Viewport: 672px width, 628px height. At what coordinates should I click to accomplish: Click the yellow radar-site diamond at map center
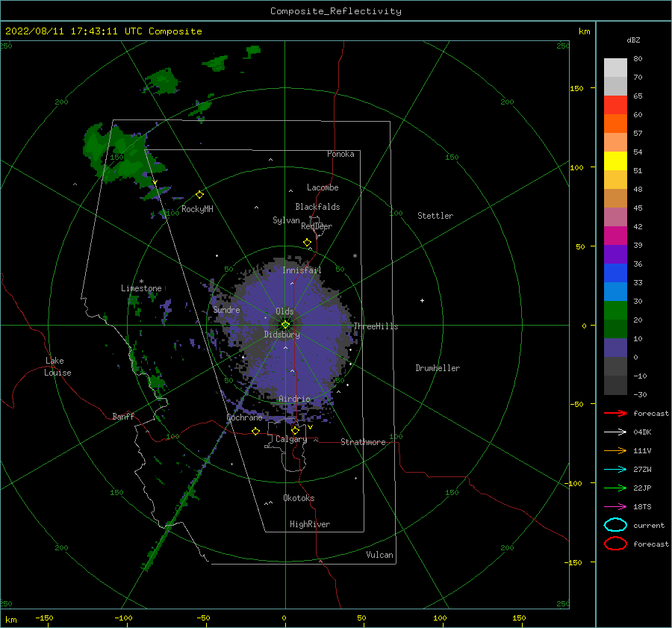click(x=285, y=325)
